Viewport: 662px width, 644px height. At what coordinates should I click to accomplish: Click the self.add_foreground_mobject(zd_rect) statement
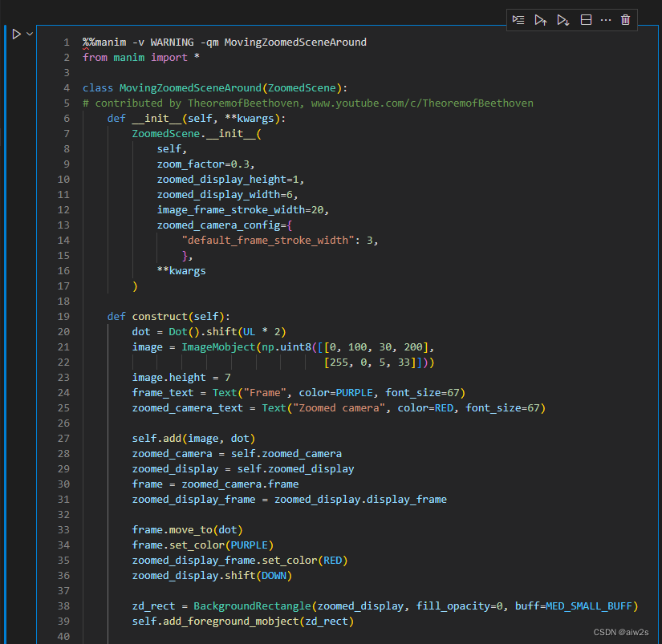click(243, 622)
